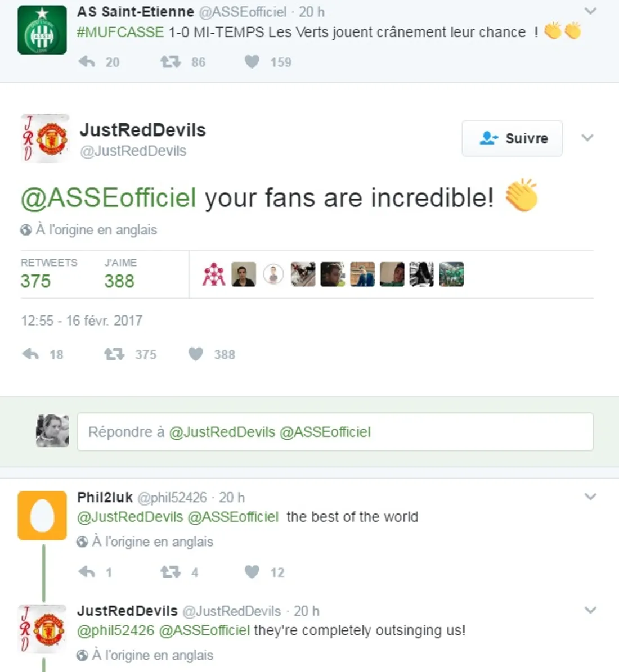
Task: Follow JustRedDevils with Suivre button
Action: point(512,138)
